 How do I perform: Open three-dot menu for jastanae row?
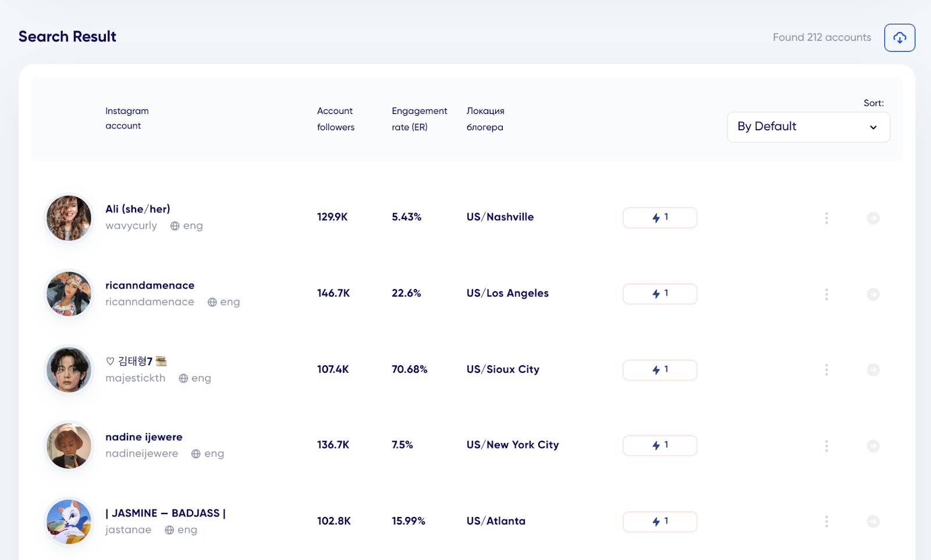(826, 522)
